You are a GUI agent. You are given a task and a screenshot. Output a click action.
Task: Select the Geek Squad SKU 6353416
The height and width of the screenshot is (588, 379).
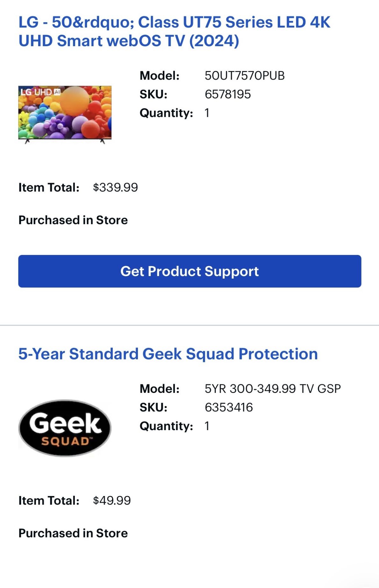[x=229, y=407]
